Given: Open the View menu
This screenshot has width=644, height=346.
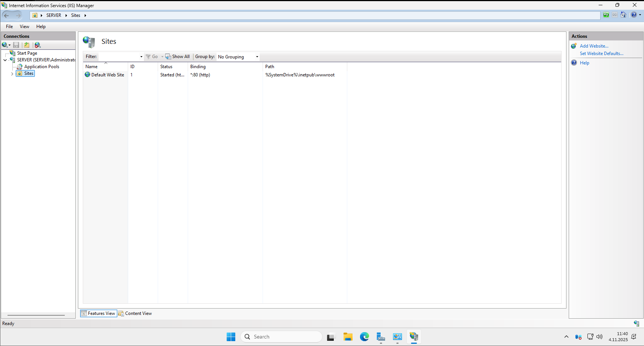Looking at the screenshot, I should pos(24,27).
